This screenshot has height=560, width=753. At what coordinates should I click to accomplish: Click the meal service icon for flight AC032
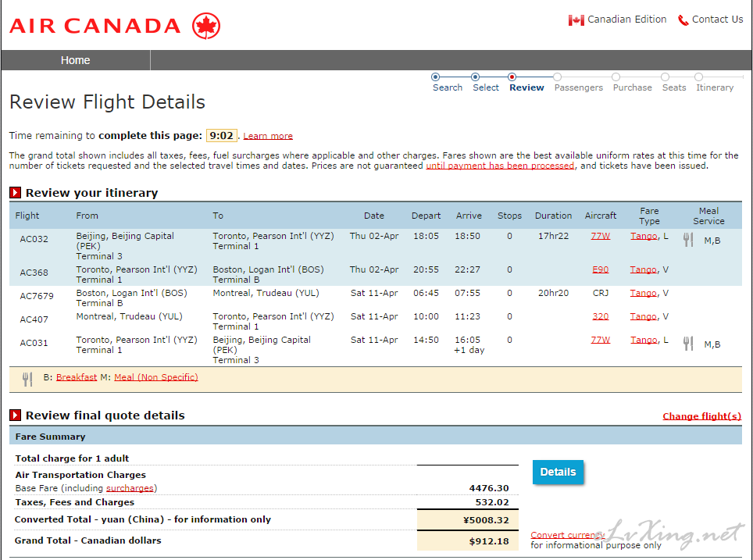(688, 240)
